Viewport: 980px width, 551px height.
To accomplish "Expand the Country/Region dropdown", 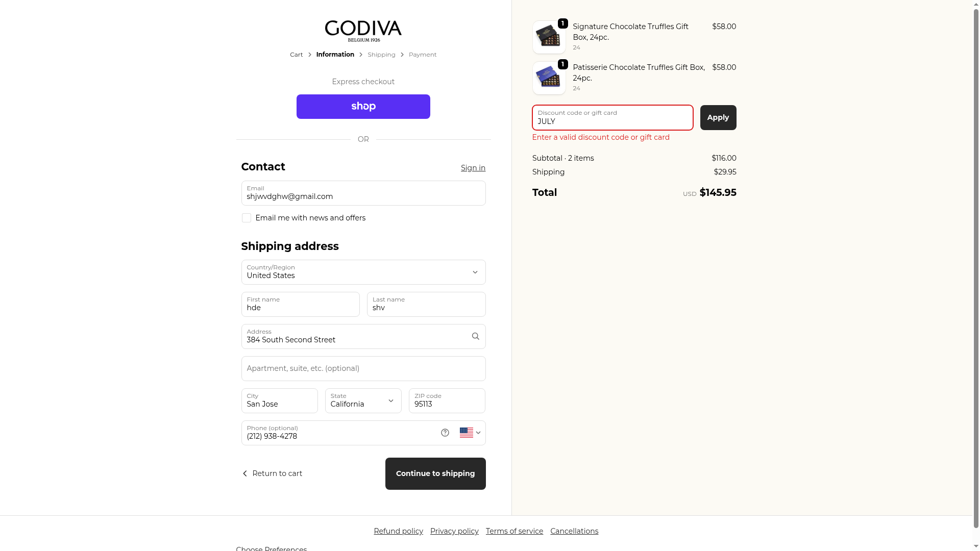I will (363, 272).
